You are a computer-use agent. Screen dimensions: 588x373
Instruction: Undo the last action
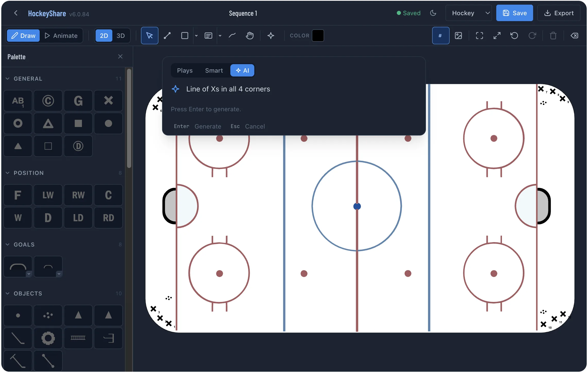click(514, 36)
